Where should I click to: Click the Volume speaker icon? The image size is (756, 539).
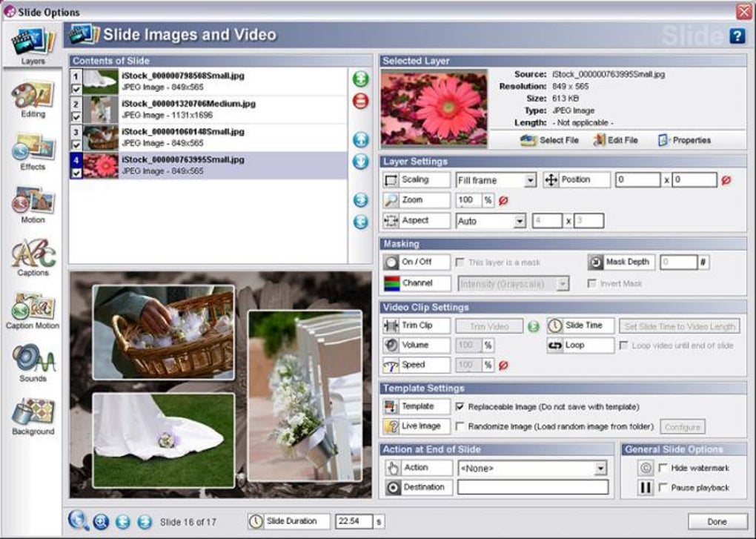tap(391, 345)
